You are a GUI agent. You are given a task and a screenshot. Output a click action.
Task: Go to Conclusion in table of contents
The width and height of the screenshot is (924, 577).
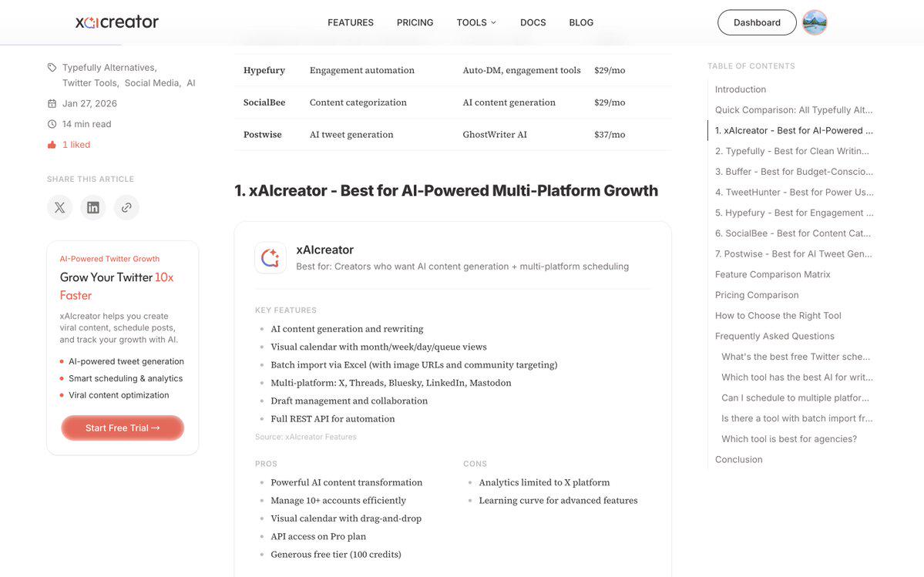(738, 460)
